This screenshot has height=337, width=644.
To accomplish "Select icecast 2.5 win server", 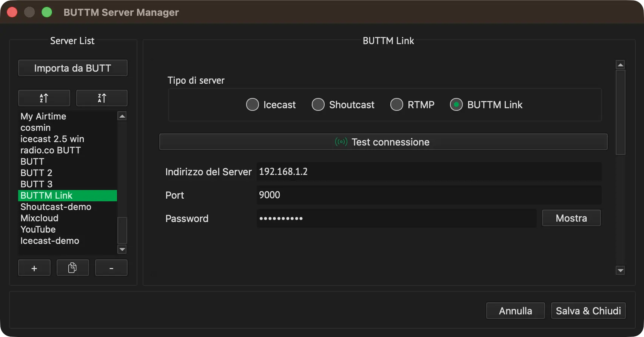I will pos(68,139).
